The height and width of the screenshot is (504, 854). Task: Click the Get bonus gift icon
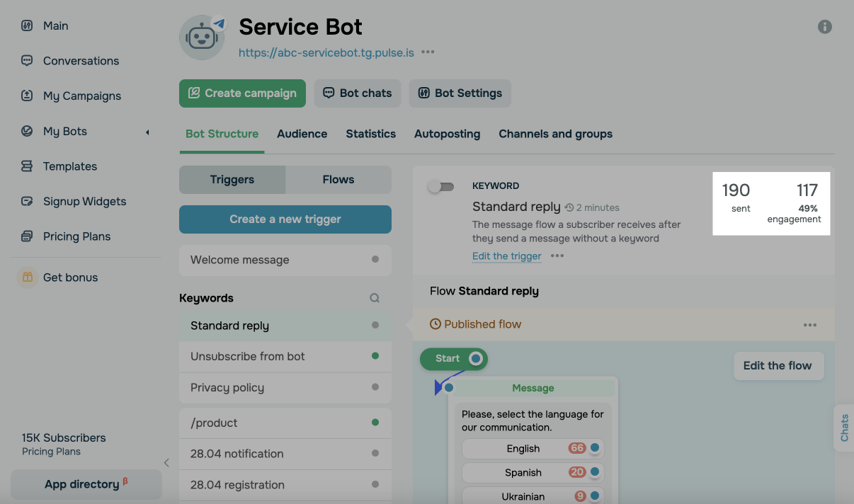[x=27, y=277]
